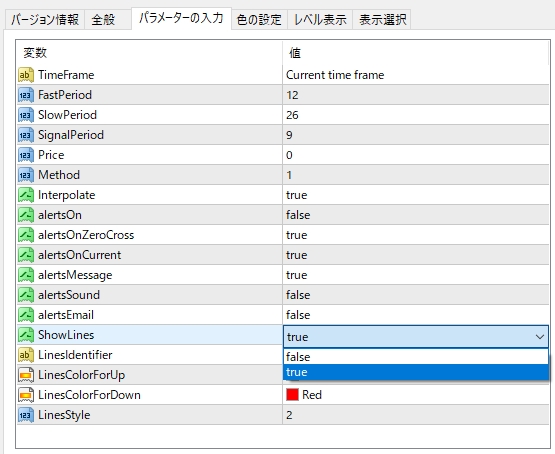Viewport: 555px width, 454px height.
Task: Click the boolean icon beside alertsSound
Action: pyautogui.click(x=26, y=295)
